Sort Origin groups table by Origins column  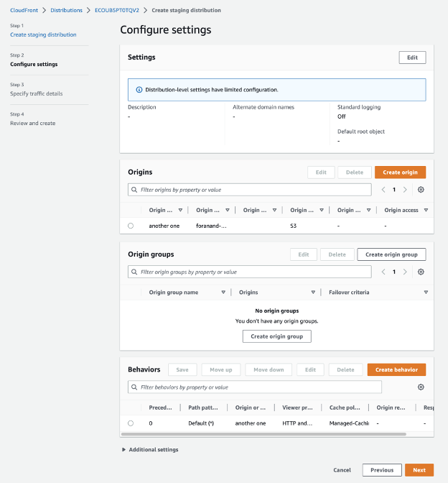click(313, 292)
